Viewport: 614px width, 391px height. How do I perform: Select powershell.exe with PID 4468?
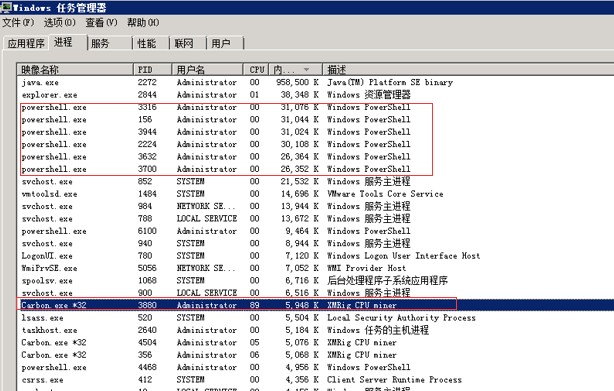click(315, 368)
